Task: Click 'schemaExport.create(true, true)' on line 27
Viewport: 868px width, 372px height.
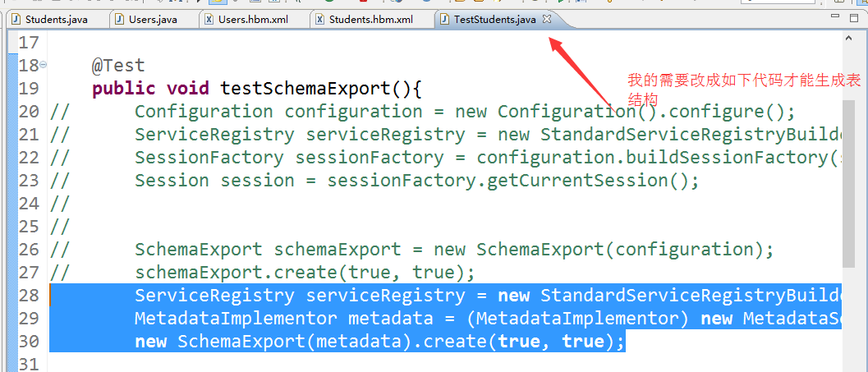Action: click(x=300, y=273)
